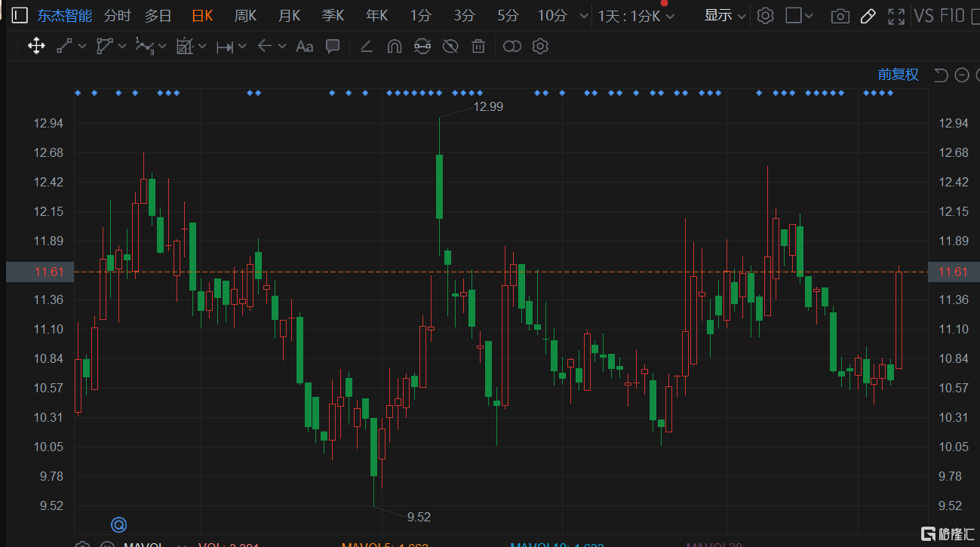This screenshot has height=547, width=980.
Task: Switch to the 周K tab
Action: pos(245,16)
